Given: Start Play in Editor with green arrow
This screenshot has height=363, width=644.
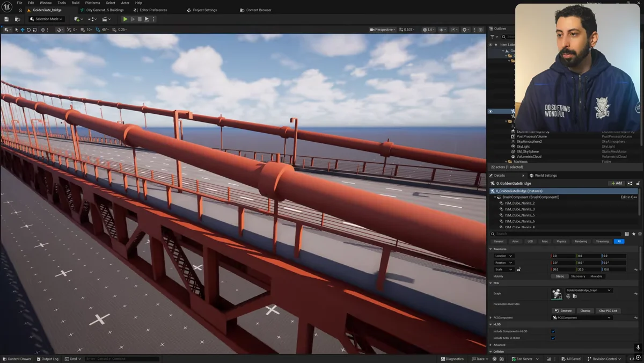Looking at the screenshot, I should coord(126,19).
